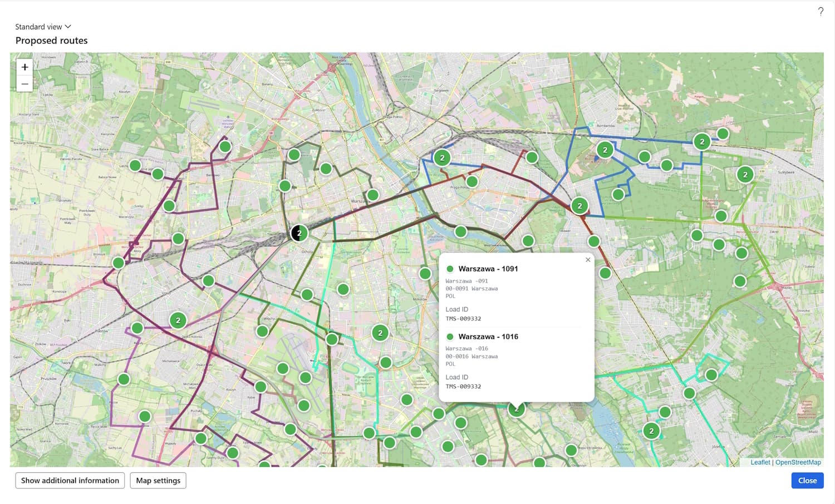Select the Warszawa - 1016 stop title
This screenshot has height=504, width=835.
(x=488, y=337)
